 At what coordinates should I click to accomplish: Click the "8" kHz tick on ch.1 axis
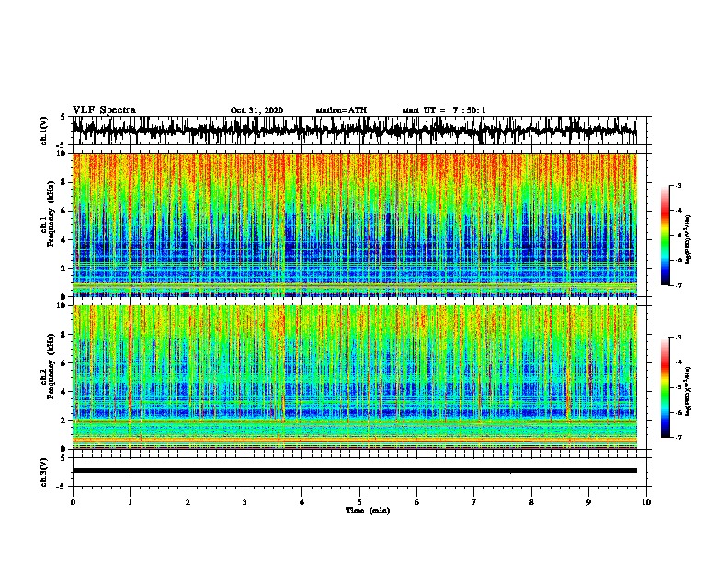[x=63, y=182]
